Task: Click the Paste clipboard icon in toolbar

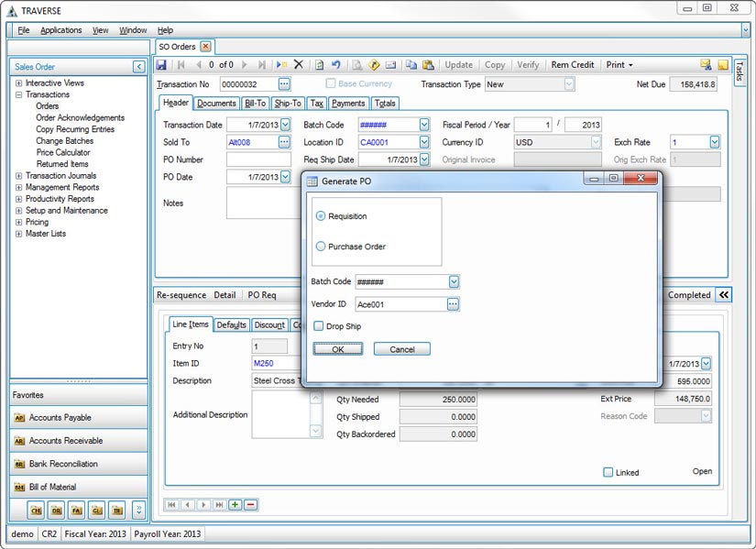Action: click(428, 65)
